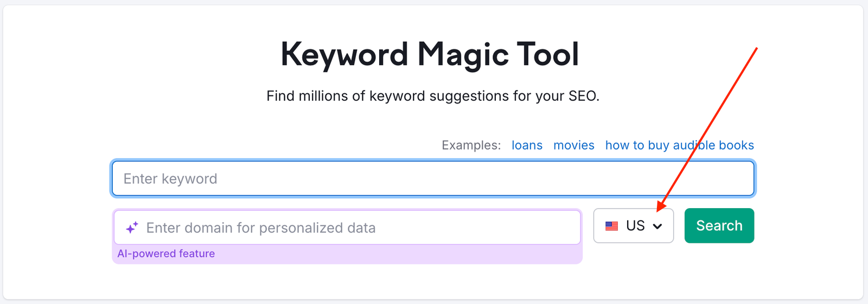Click the "Find millions of keyword suggestions" subtitle
This screenshot has height=304, width=868.
[432, 96]
